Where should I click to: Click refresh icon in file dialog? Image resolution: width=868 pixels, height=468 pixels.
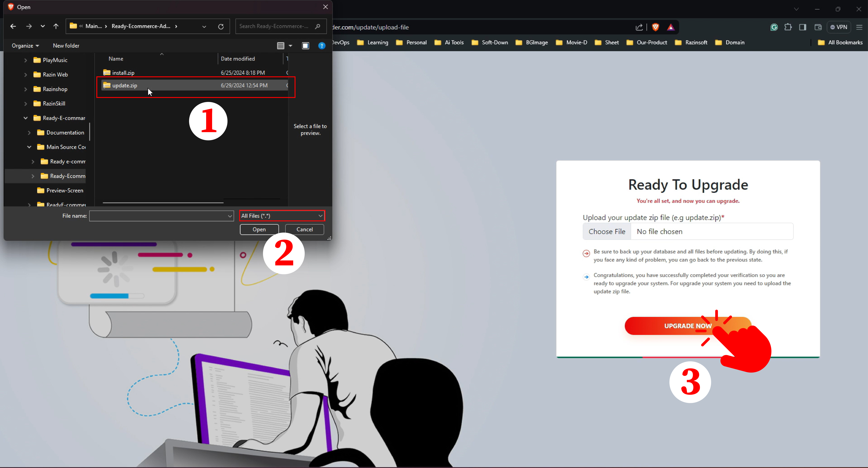(221, 26)
